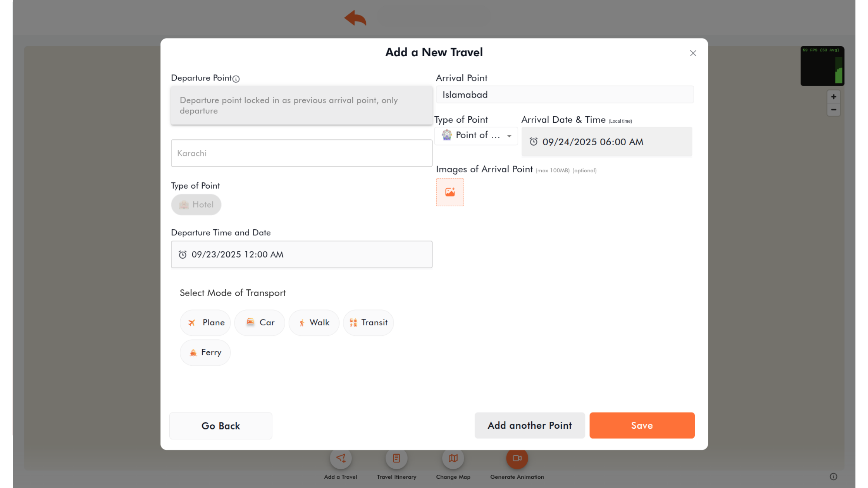Screen dimensions: 868x488
Task: Pick Transit as transport mode
Action: click(368, 323)
